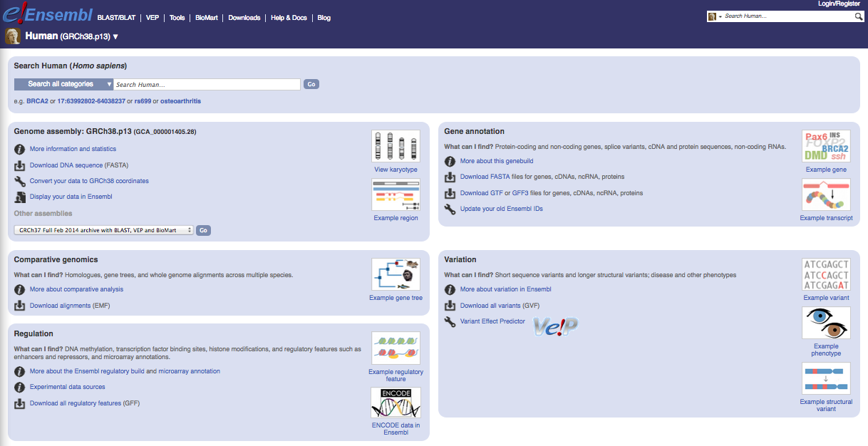Click download icon beside Download DNA sequence
Image resolution: width=868 pixels, height=446 pixels.
(x=20, y=165)
